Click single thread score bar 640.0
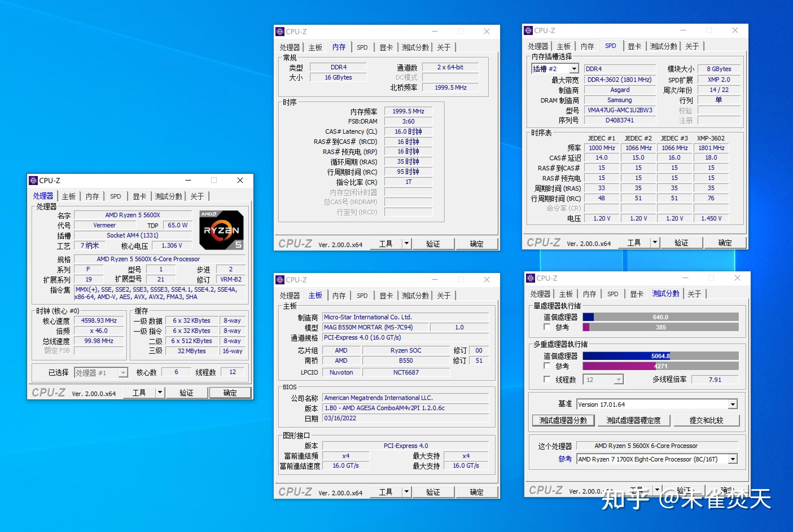The image size is (793, 532). pyautogui.click(x=661, y=317)
